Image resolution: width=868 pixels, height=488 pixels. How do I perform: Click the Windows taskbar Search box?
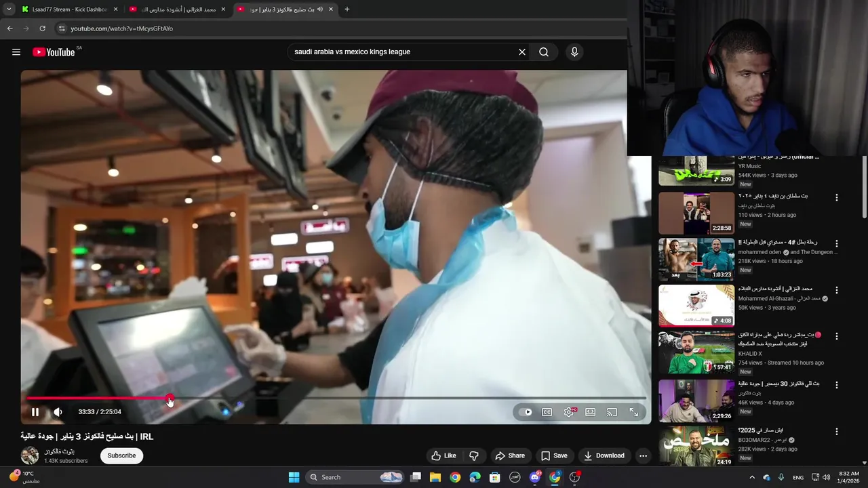[x=357, y=477]
